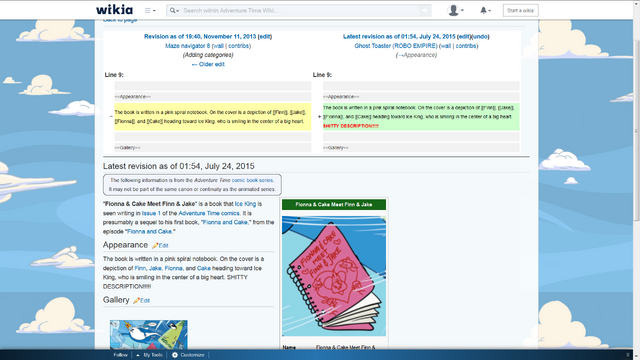Undo the latest revision
This screenshot has height=360, width=640.
point(480,36)
